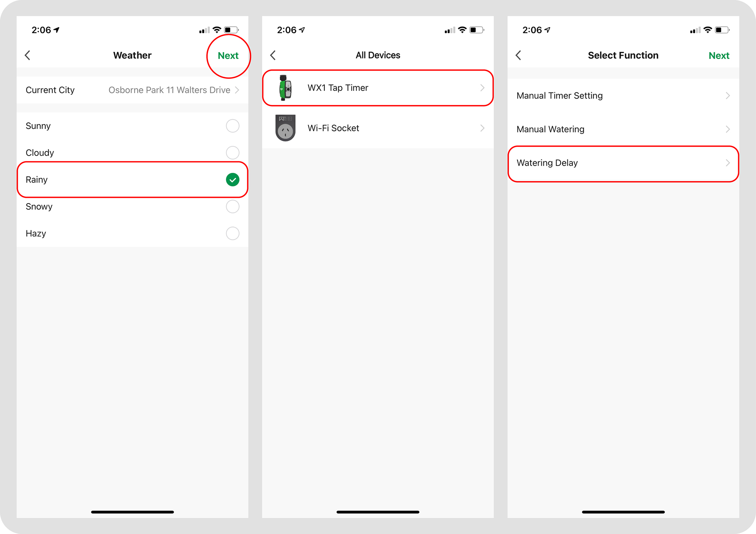Select the Snowy weather radio button
This screenshot has width=756, height=534.
click(232, 206)
